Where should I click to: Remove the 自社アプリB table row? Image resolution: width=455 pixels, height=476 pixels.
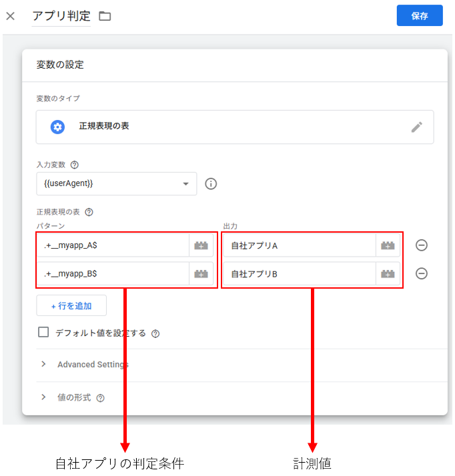point(422,273)
